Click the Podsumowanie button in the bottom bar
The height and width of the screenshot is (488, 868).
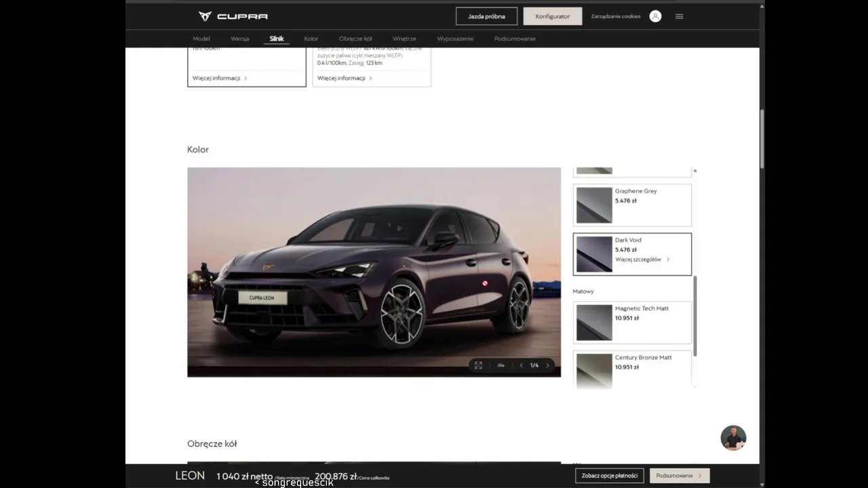pyautogui.click(x=679, y=476)
